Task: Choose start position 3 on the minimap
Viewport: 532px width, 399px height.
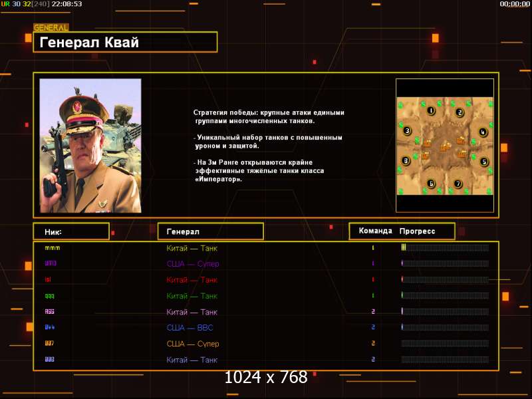Action: pyautogui.click(x=407, y=130)
